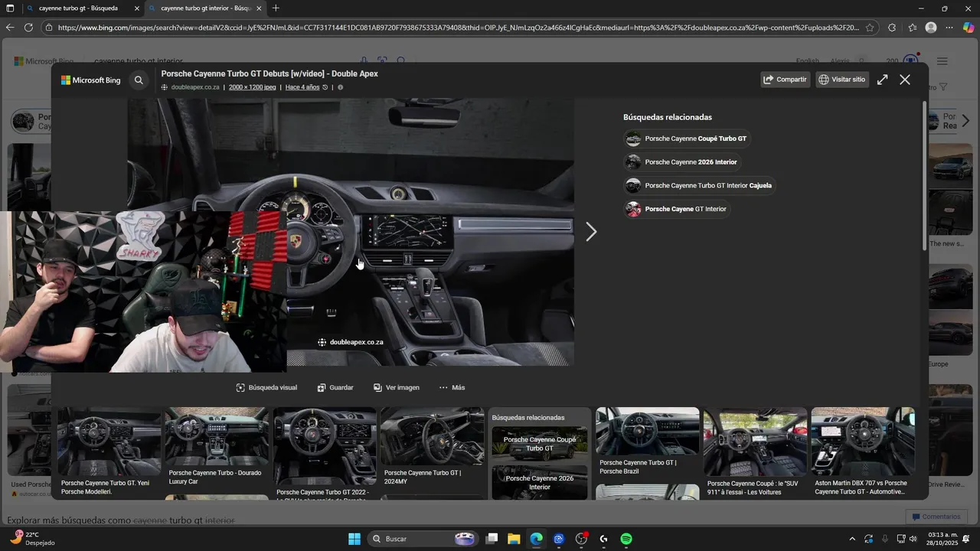
Task: Select related search Porsche Cayenne 2026 Interior
Action: (x=682, y=162)
